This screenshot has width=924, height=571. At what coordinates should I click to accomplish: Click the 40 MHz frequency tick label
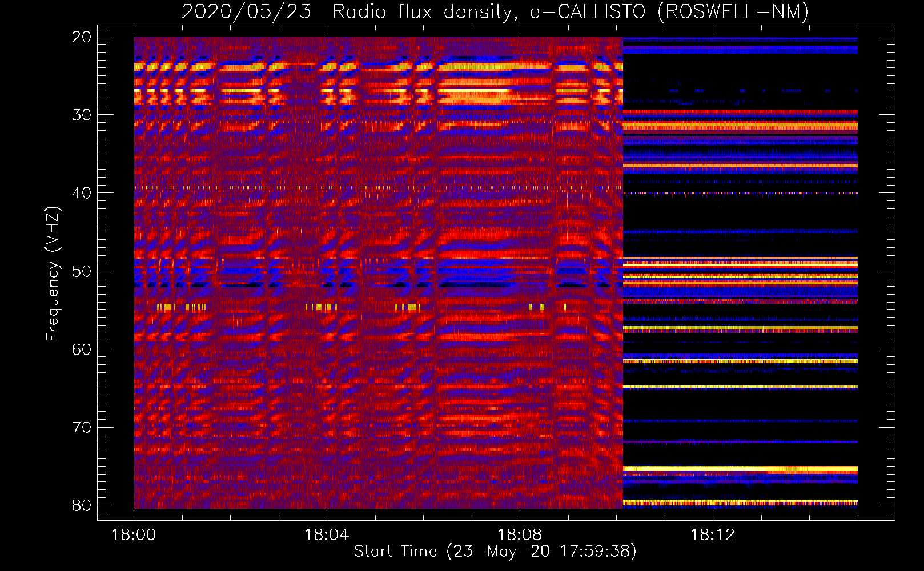click(x=82, y=193)
